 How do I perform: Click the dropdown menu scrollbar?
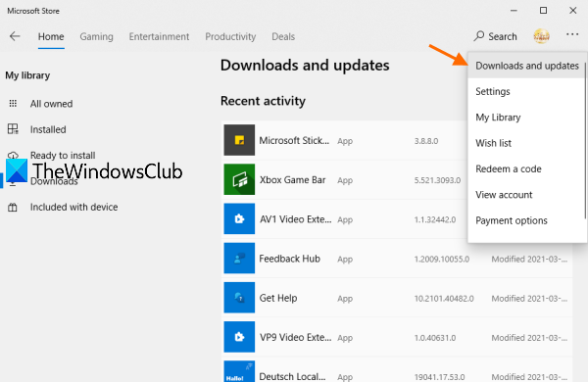tap(585, 141)
